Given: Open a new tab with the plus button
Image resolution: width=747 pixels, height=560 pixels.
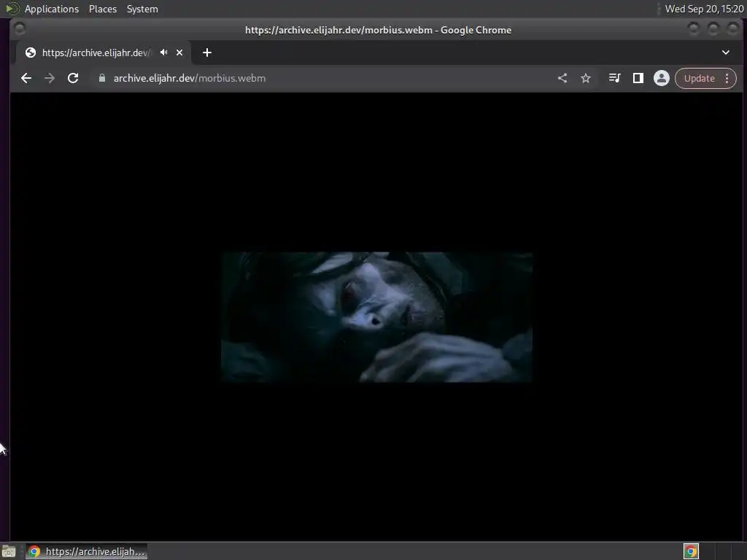Looking at the screenshot, I should click(x=206, y=52).
